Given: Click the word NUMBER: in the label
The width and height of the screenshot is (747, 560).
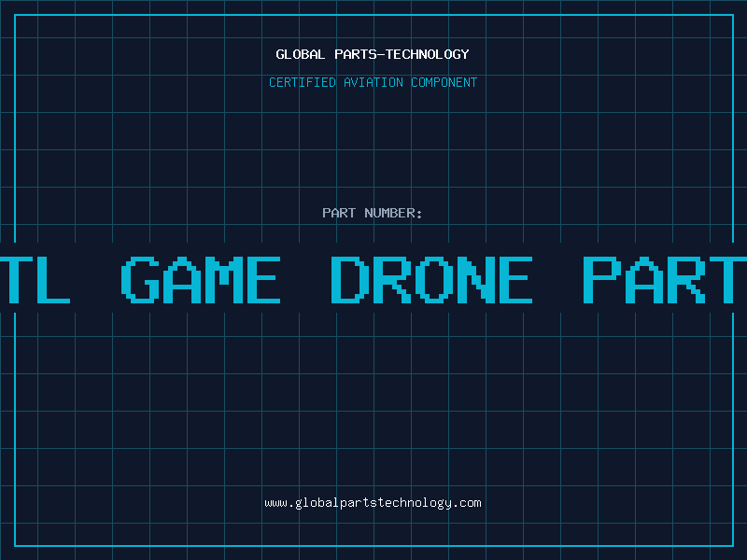Looking at the screenshot, I should point(393,213).
